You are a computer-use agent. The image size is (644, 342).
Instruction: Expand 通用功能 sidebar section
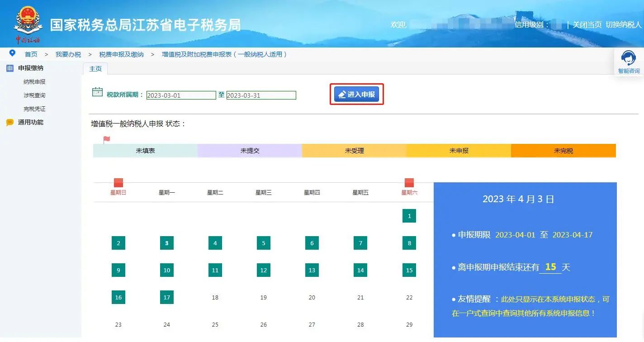pyautogui.click(x=31, y=123)
